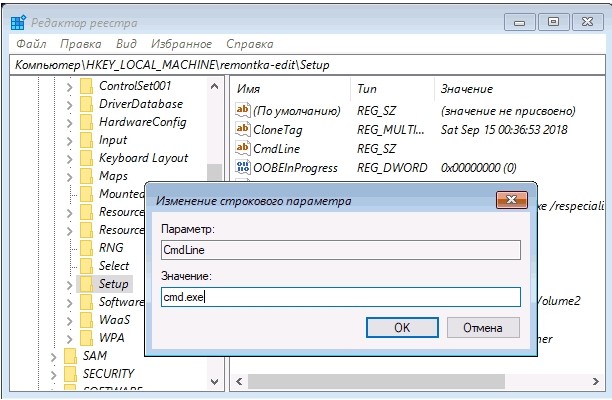
Task: Open the Правка menu
Action: 81,44
